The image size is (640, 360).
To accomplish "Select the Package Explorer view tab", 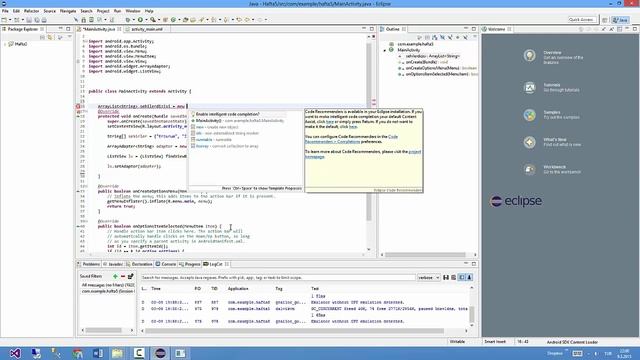I will 23,29.
